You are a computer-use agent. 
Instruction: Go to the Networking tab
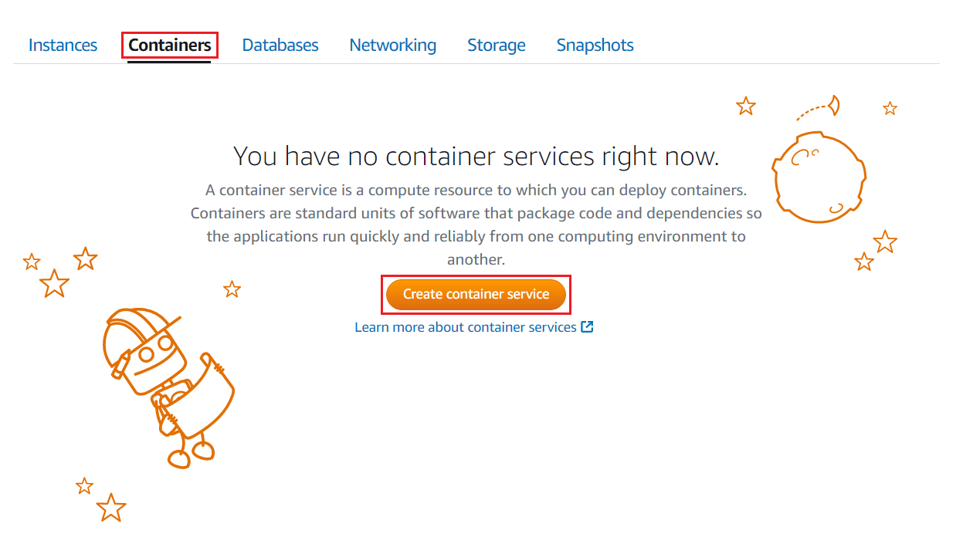(x=392, y=45)
